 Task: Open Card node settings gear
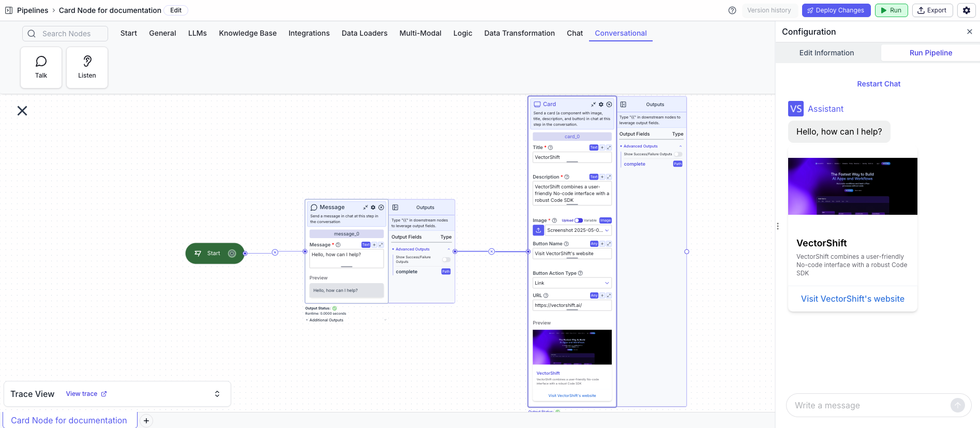[601, 105]
